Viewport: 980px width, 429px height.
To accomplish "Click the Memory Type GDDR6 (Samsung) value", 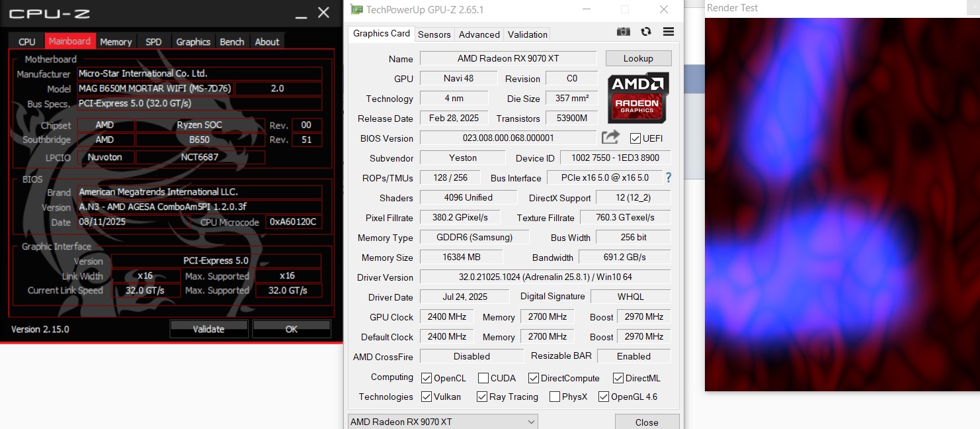I will [475, 237].
